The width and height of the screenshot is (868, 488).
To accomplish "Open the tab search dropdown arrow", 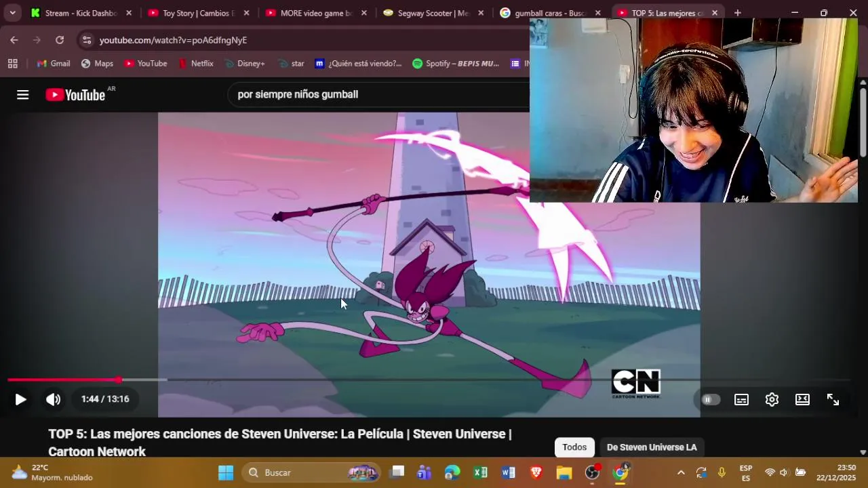I will tap(12, 13).
